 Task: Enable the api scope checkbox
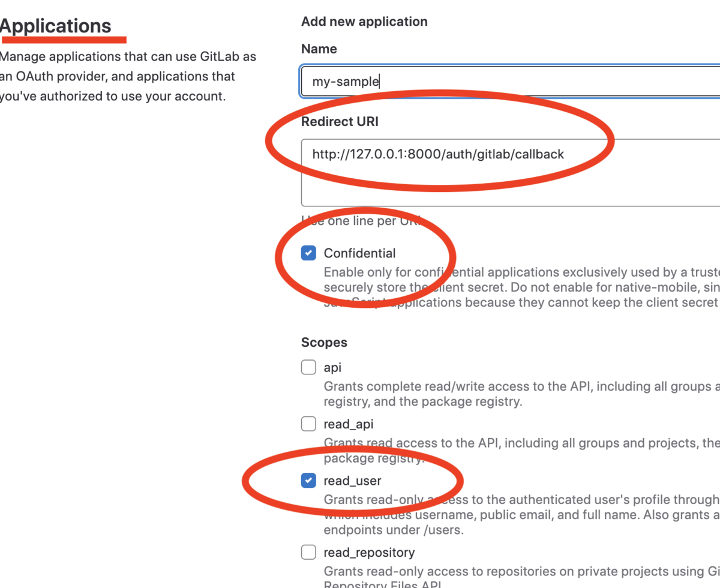click(308, 367)
